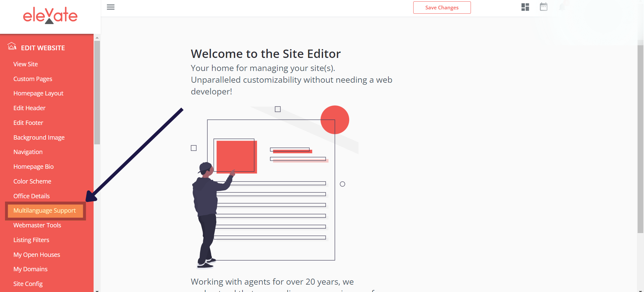Click the notification bell icon
Screen dimensions: 644x292
[562, 7]
